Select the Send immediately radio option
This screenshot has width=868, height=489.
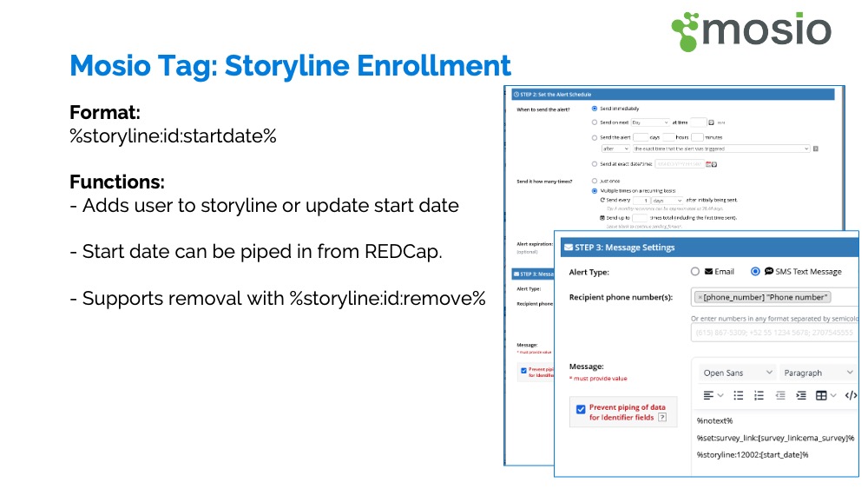(x=595, y=109)
